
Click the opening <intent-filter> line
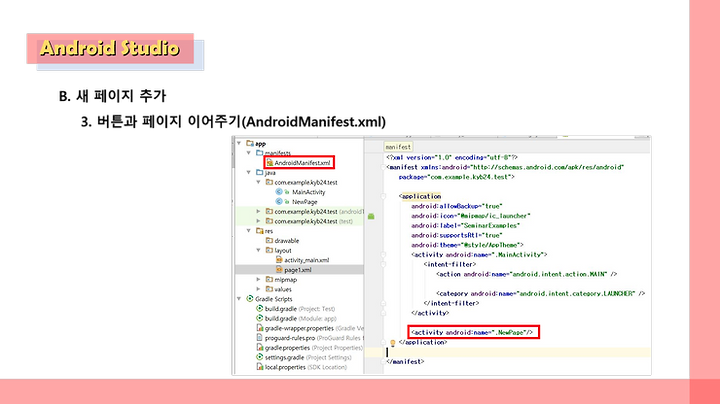pyautogui.click(x=450, y=264)
